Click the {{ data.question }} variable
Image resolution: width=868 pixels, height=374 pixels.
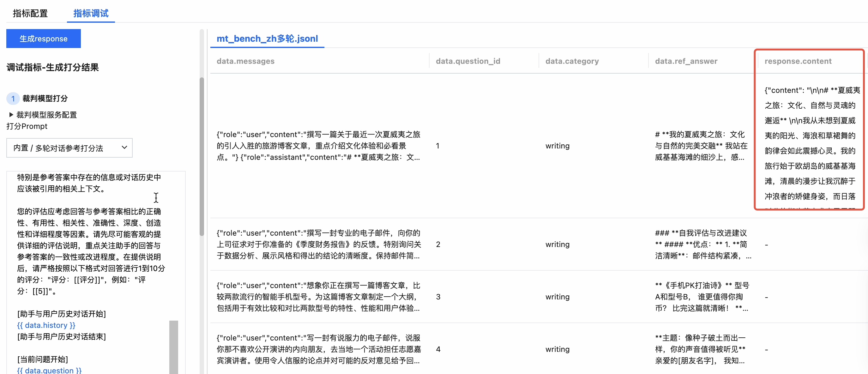click(49, 370)
